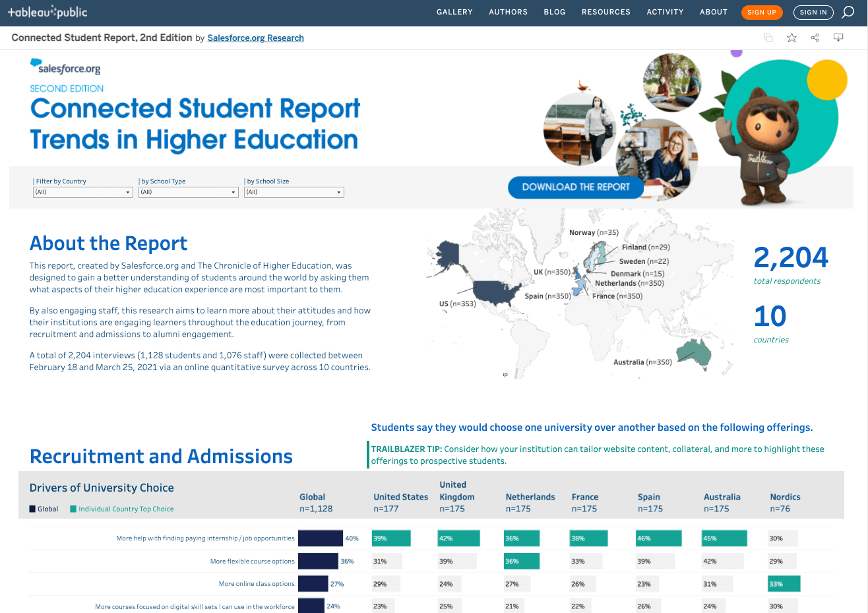Click the 'UK (n=350)' map label
Image resolution: width=868 pixels, height=613 pixels.
click(x=552, y=272)
